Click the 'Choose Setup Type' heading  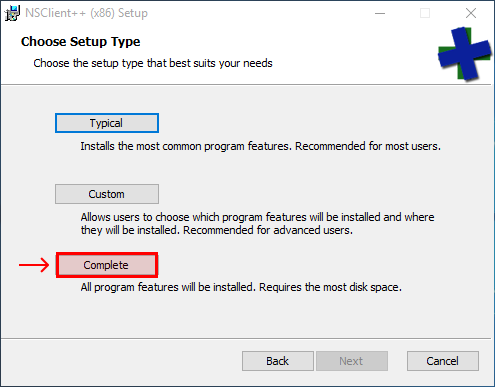pos(80,42)
